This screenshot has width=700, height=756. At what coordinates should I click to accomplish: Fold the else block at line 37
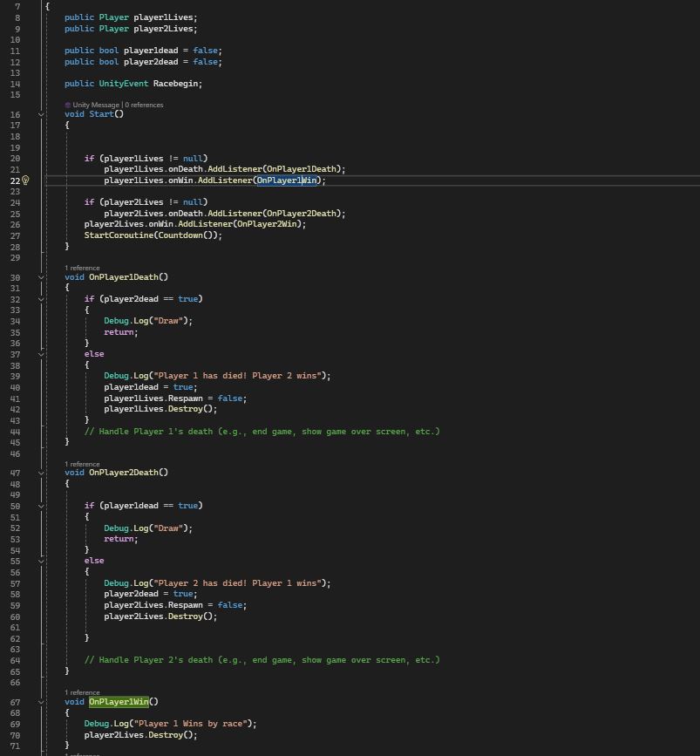41,354
